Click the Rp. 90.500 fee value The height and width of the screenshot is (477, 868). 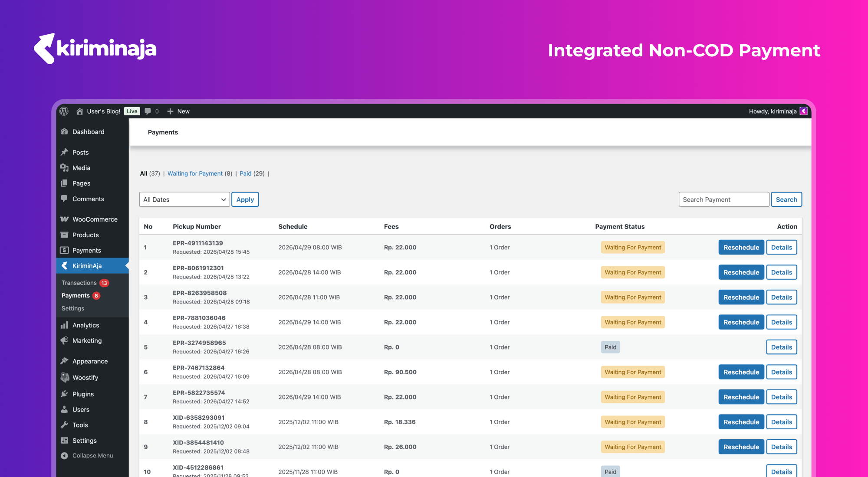click(x=400, y=372)
